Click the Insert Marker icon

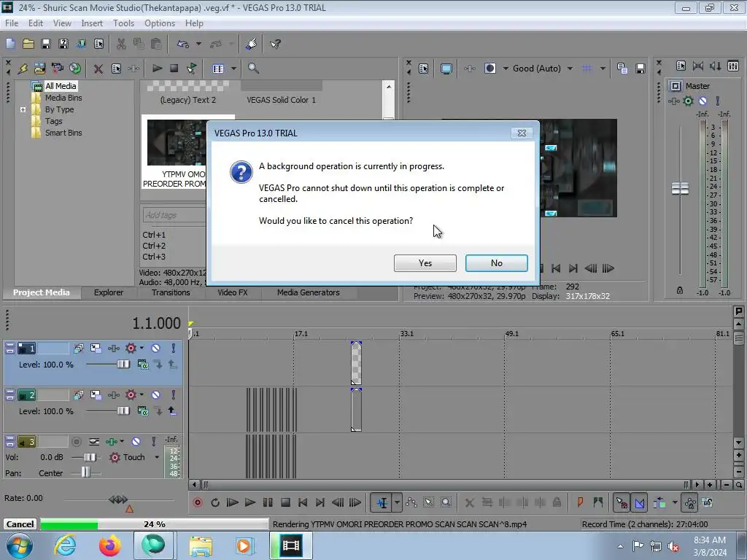coord(580,502)
